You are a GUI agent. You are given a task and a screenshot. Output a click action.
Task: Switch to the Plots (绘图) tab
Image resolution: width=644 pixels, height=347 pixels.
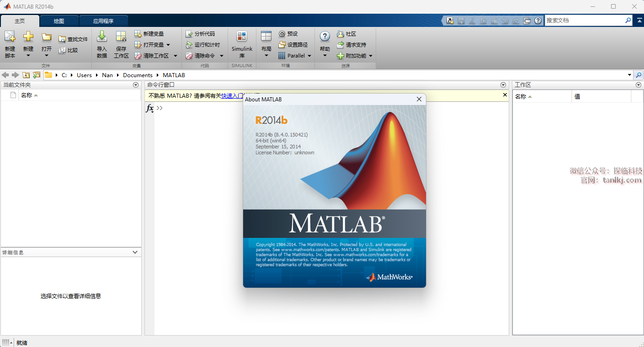[x=59, y=21]
